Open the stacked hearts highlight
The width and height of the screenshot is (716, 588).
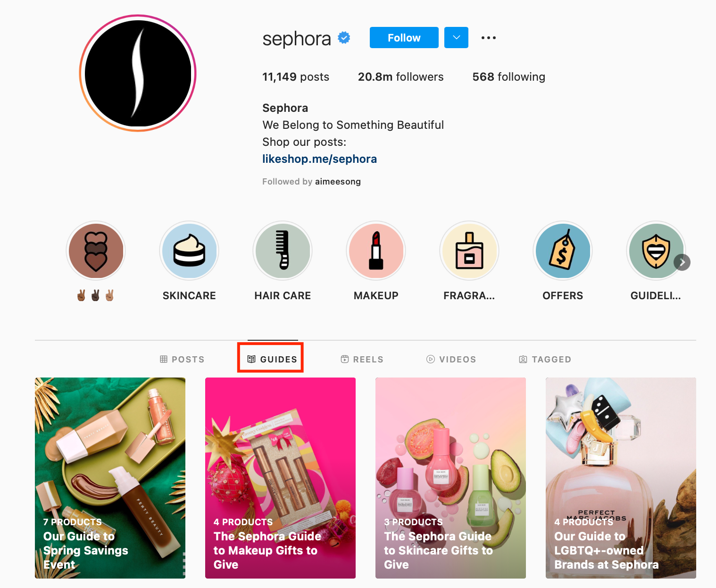(x=96, y=251)
